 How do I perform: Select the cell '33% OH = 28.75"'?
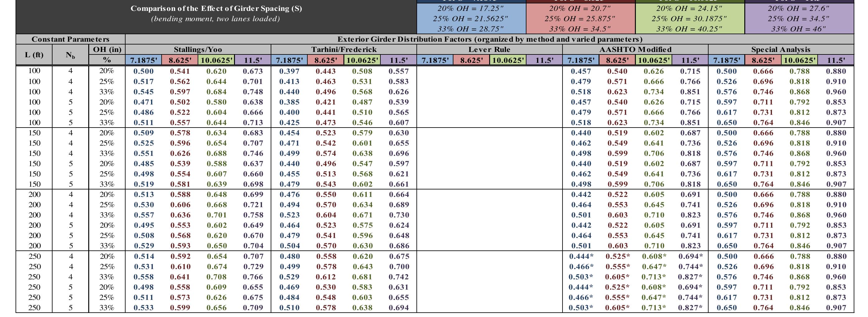[471, 29]
